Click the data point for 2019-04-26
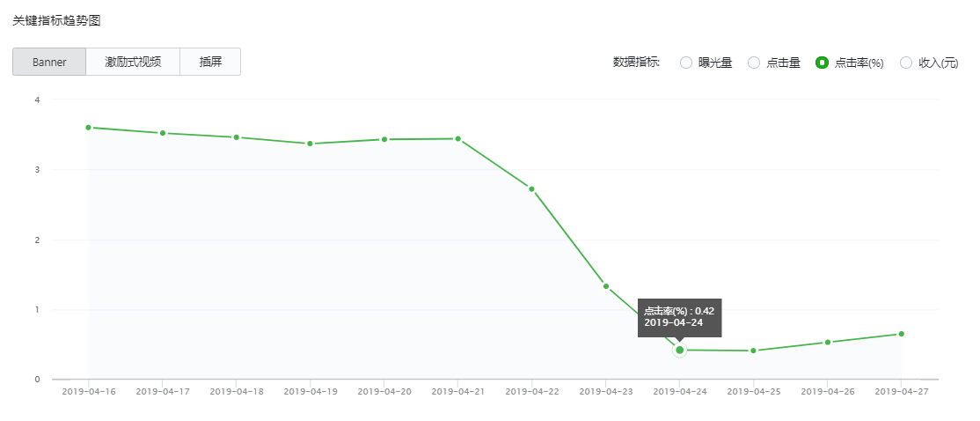 828,343
